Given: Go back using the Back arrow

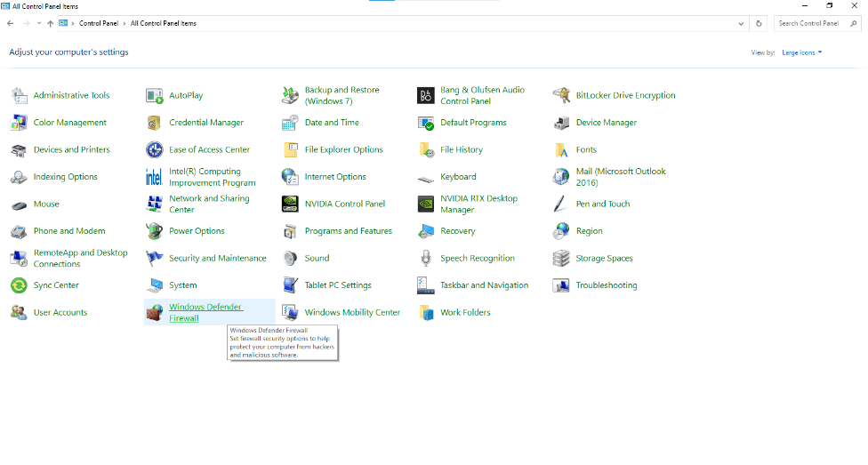Looking at the screenshot, I should [x=11, y=23].
